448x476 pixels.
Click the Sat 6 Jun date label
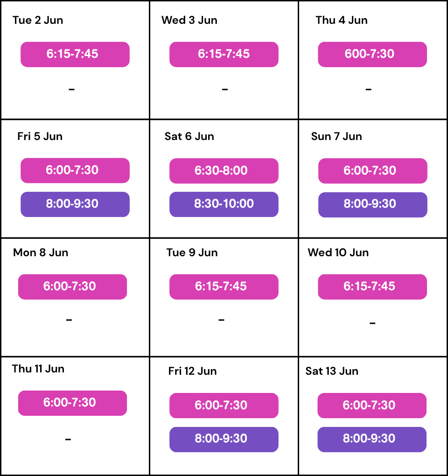point(189,136)
